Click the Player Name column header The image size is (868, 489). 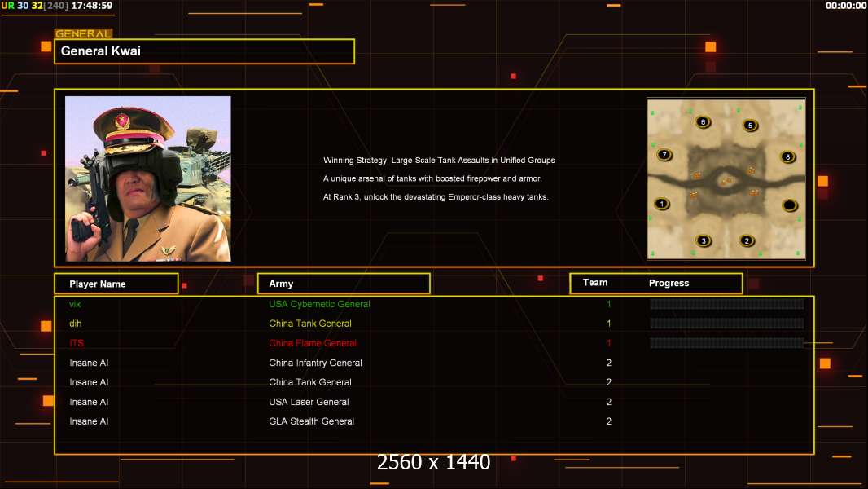(x=116, y=284)
